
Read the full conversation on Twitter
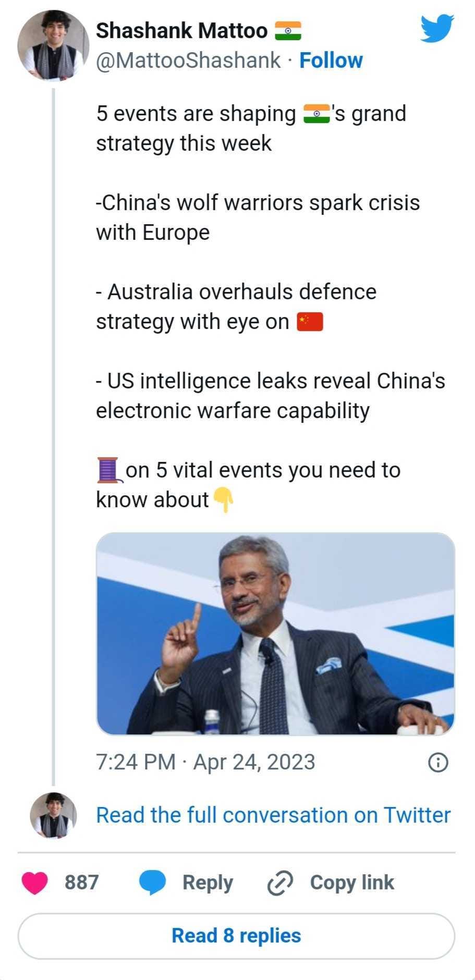click(x=273, y=815)
